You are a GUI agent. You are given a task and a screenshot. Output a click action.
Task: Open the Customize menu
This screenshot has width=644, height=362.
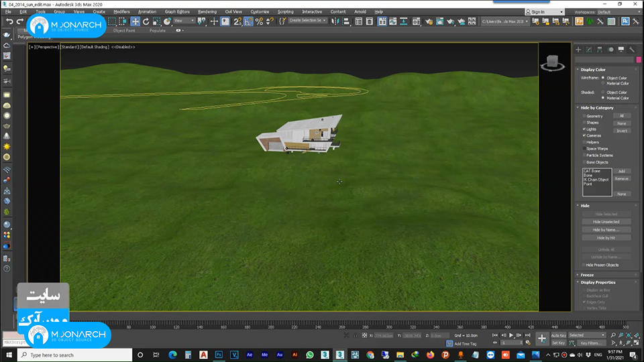click(260, 12)
